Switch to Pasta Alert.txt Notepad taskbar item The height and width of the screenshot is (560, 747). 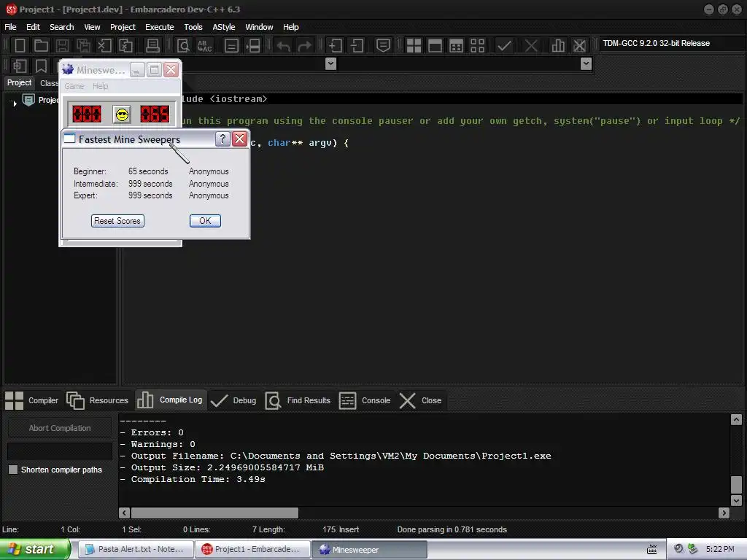[135, 549]
